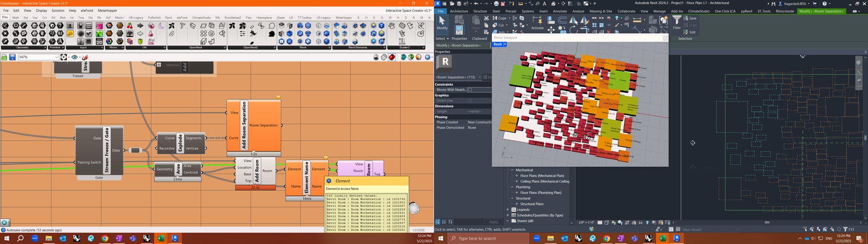Switch to the ClimateStudio tab in Grasshopper
868x244 pixels.
(x=201, y=18)
